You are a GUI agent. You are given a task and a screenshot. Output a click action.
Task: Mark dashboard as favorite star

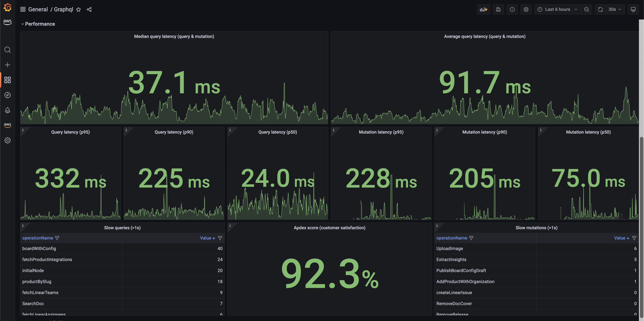tap(78, 9)
